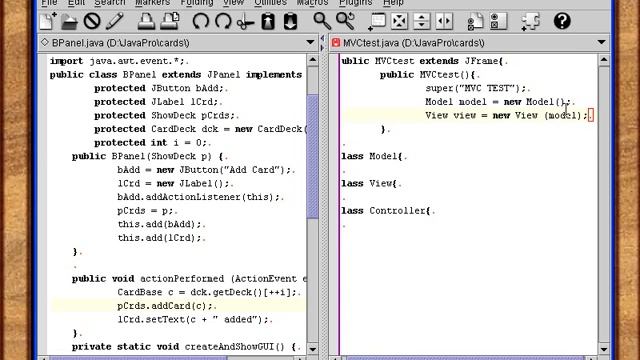The width and height of the screenshot is (640, 360).
Task: Click the Help question mark icon
Action: (x=562, y=21)
